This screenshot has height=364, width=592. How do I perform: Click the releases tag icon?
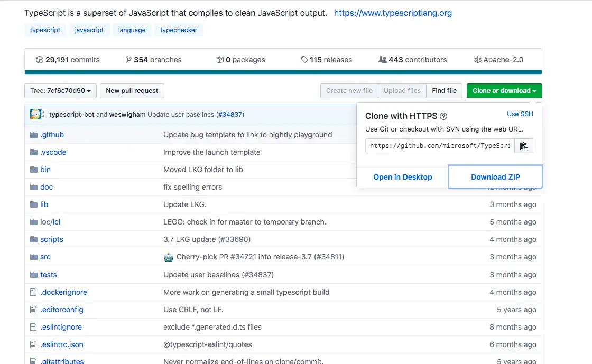click(304, 60)
